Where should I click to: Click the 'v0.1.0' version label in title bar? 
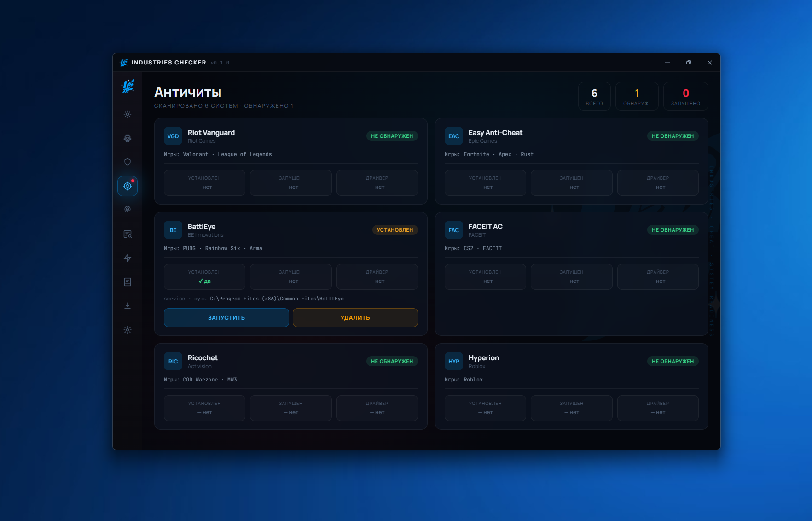pyautogui.click(x=220, y=63)
